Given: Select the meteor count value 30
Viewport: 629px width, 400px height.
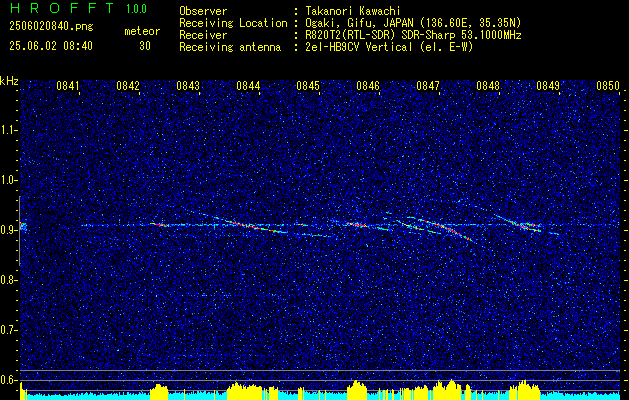Looking at the screenshot, I should tap(145, 46).
